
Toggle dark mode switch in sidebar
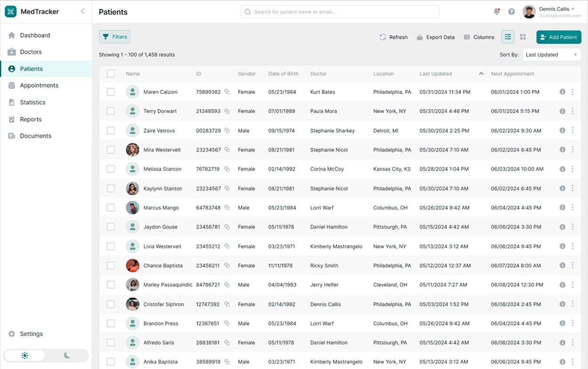click(67, 355)
